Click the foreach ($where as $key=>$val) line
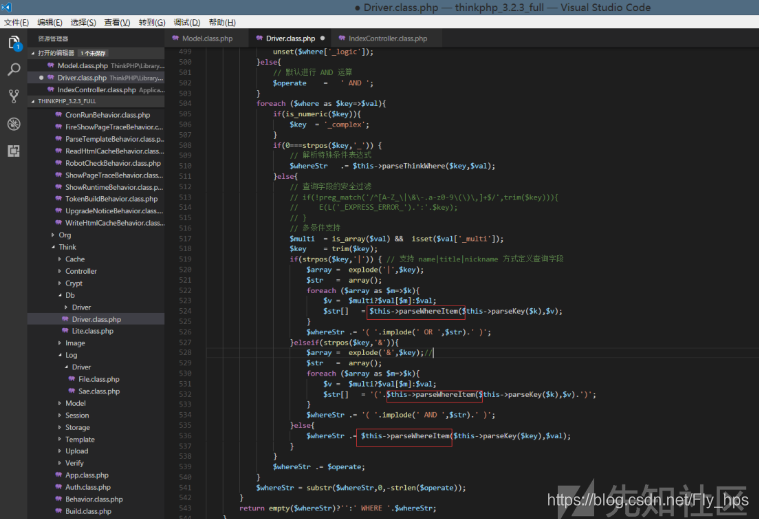 (x=321, y=104)
